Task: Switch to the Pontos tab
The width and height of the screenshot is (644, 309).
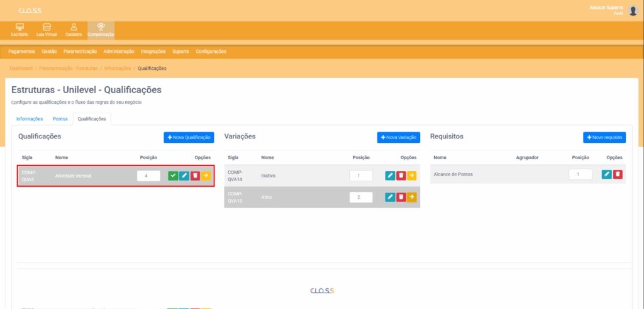Action: pyautogui.click(x=60, y=118)
